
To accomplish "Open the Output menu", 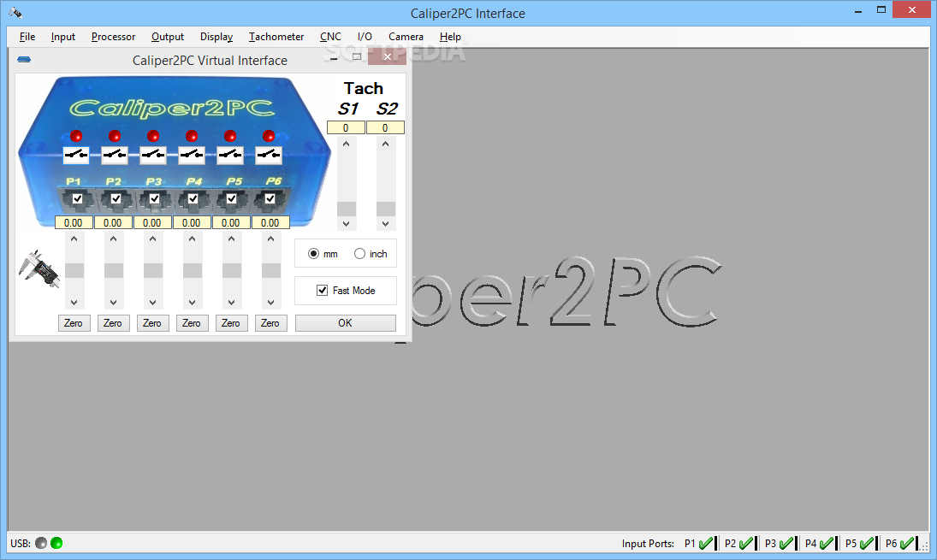I will (x=168, y=37).
